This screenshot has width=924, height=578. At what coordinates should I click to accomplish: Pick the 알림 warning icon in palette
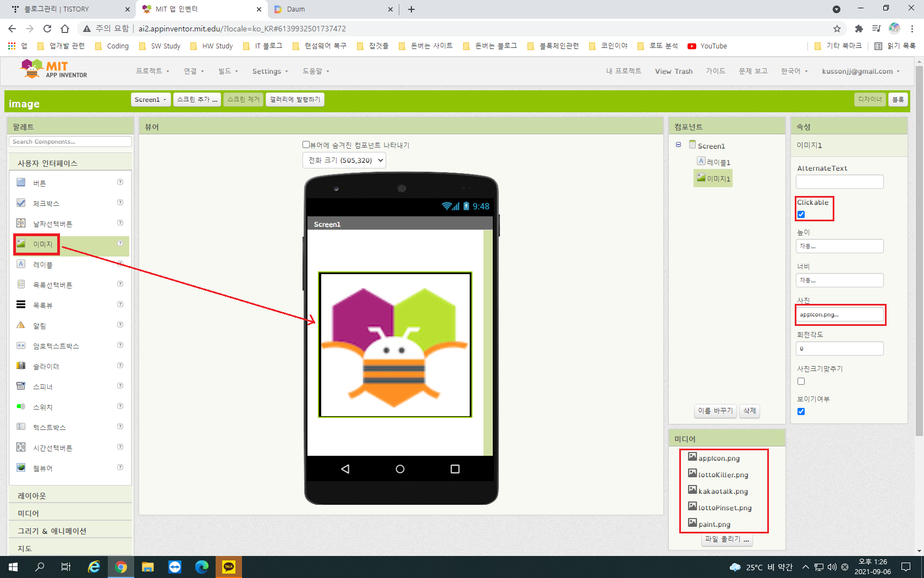[21, 325]
